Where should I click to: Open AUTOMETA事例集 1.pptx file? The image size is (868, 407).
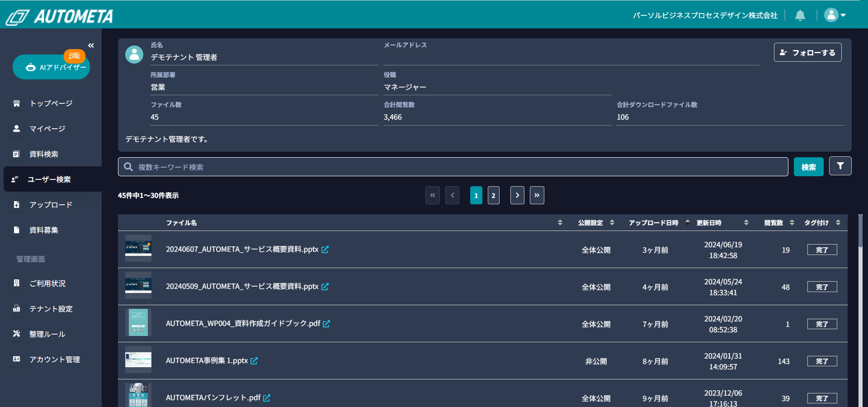[206, 360]
